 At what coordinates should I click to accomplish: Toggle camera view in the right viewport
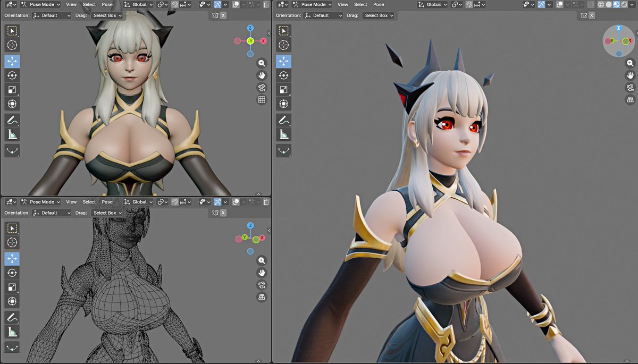tap(630, 87)
